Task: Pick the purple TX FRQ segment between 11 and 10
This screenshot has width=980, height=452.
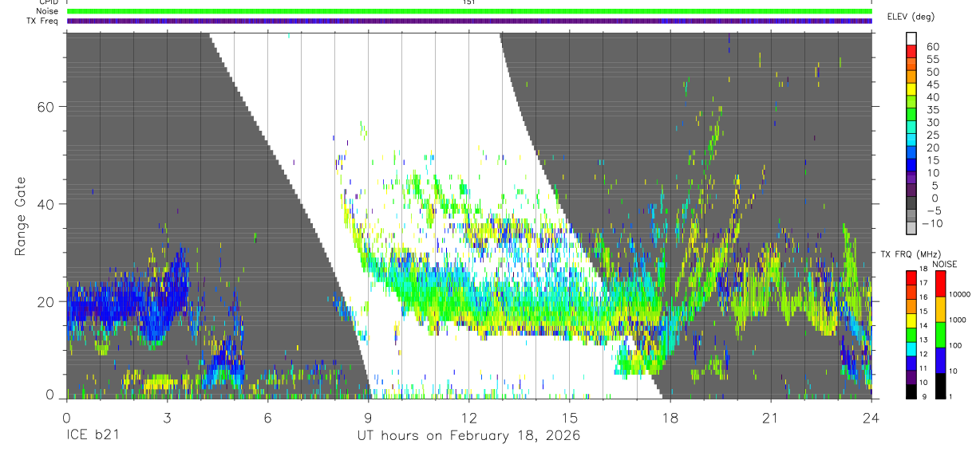Action: click(x=911, y=377)
